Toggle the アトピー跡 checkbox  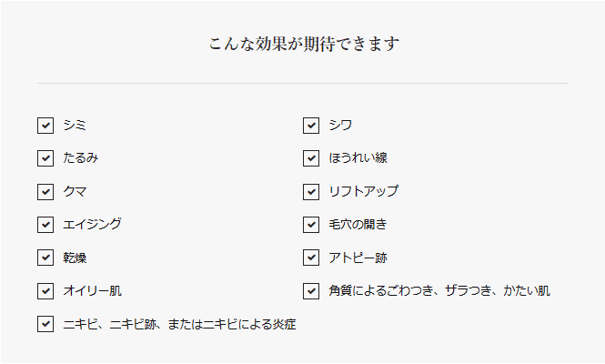[311, 258]
